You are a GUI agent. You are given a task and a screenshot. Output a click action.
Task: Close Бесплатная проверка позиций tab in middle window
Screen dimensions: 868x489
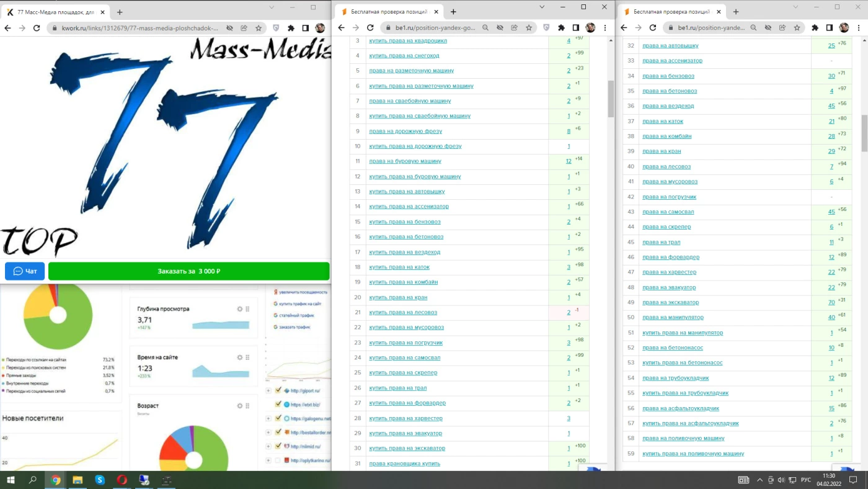(436, 12)
